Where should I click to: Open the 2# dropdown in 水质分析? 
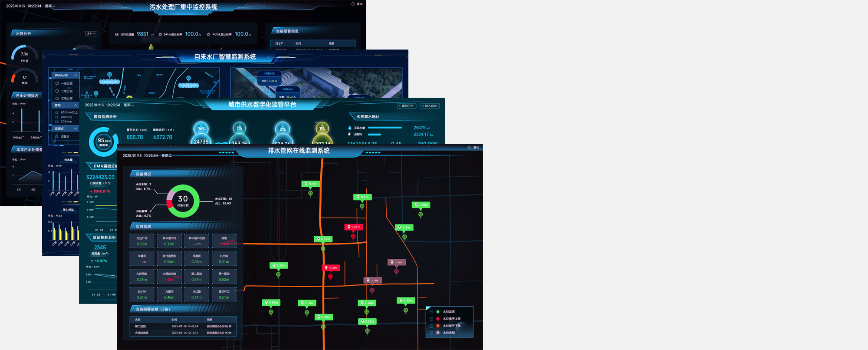[91, 33]
